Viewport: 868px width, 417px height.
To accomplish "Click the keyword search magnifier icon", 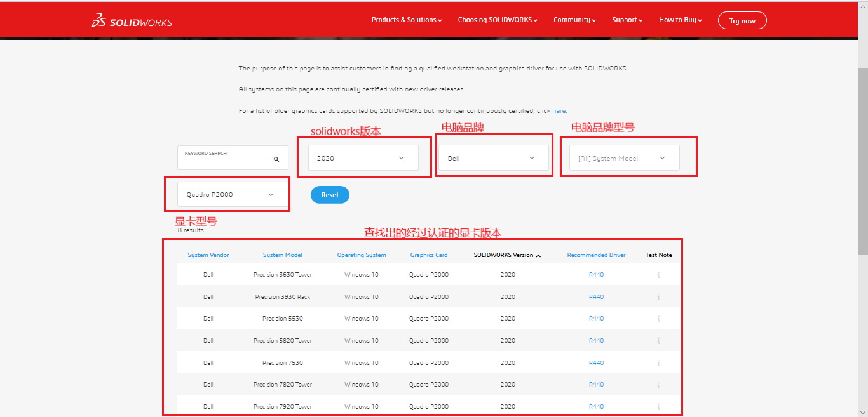I will (276, 159).
